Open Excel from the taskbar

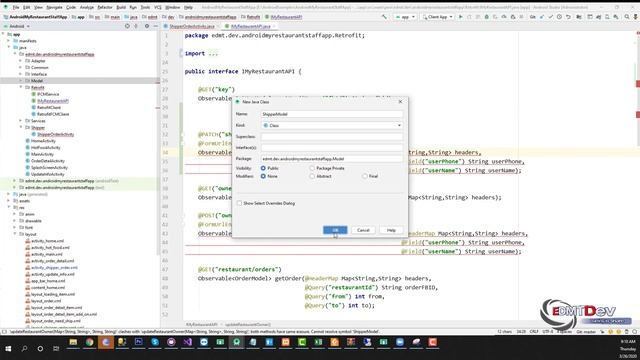pyautogui.click(x=318, y=342)
